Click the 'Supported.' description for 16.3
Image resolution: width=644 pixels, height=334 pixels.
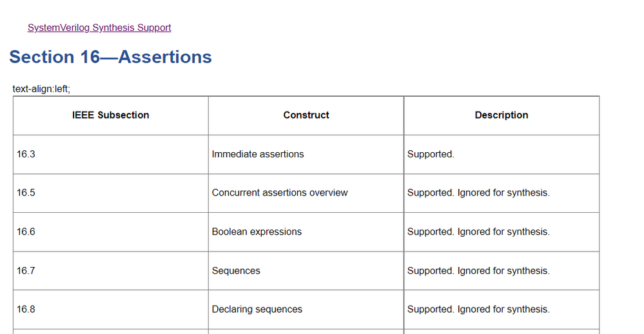431,154
